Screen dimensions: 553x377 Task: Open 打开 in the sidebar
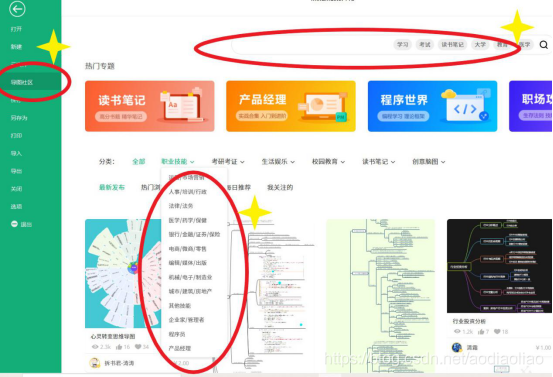[16, 29]
